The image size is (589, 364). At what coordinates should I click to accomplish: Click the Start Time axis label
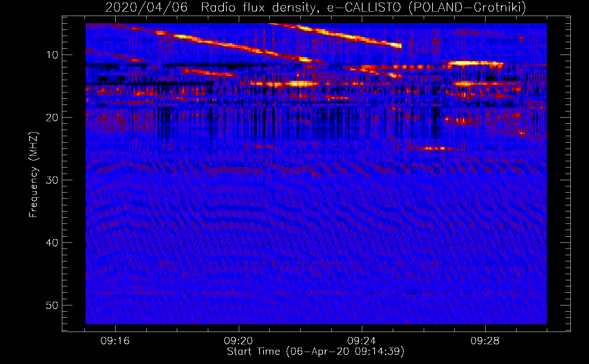316,352
